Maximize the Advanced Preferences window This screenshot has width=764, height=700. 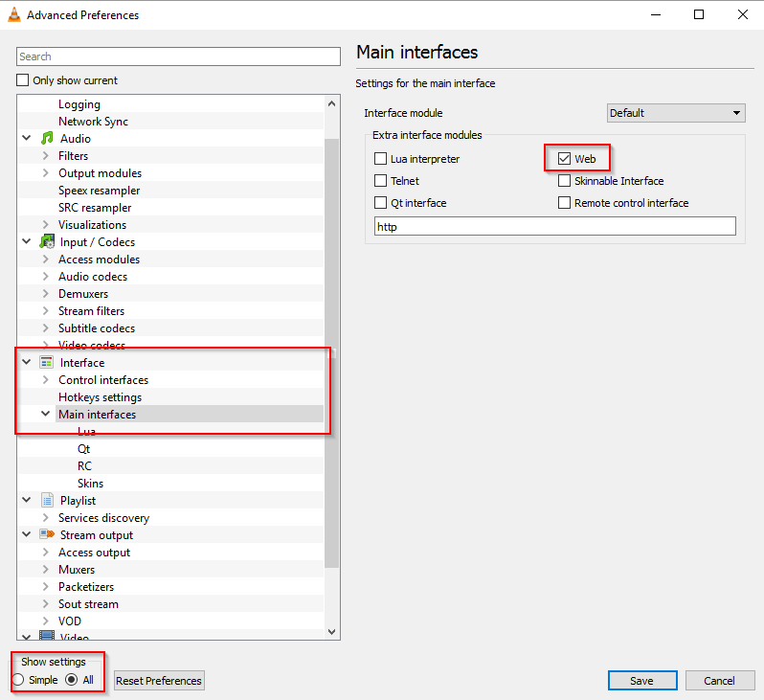tap(699, 14)
